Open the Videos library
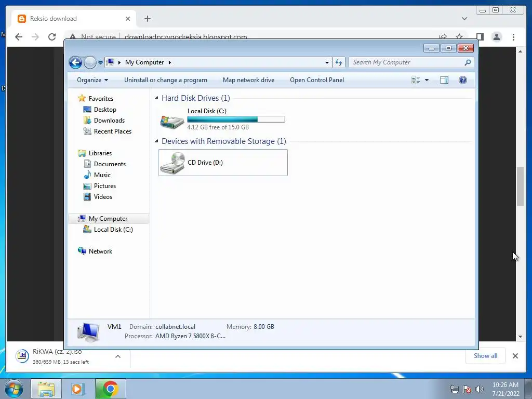532x399 pixels. click(x=103, y=197)
